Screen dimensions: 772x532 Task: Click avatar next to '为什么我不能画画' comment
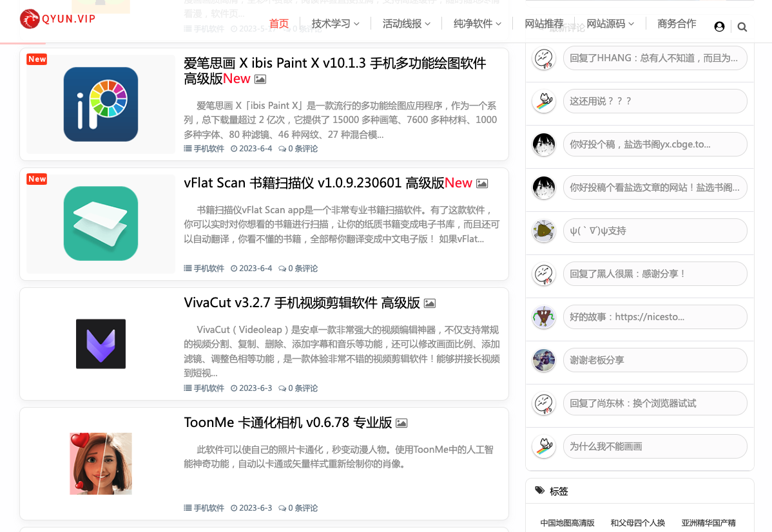[x=544, y=446]
